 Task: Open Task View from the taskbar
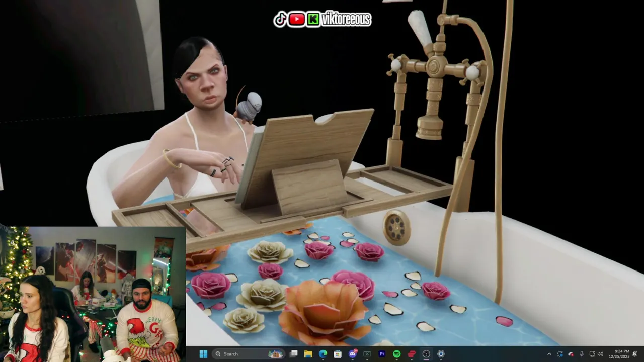[294, 354]
